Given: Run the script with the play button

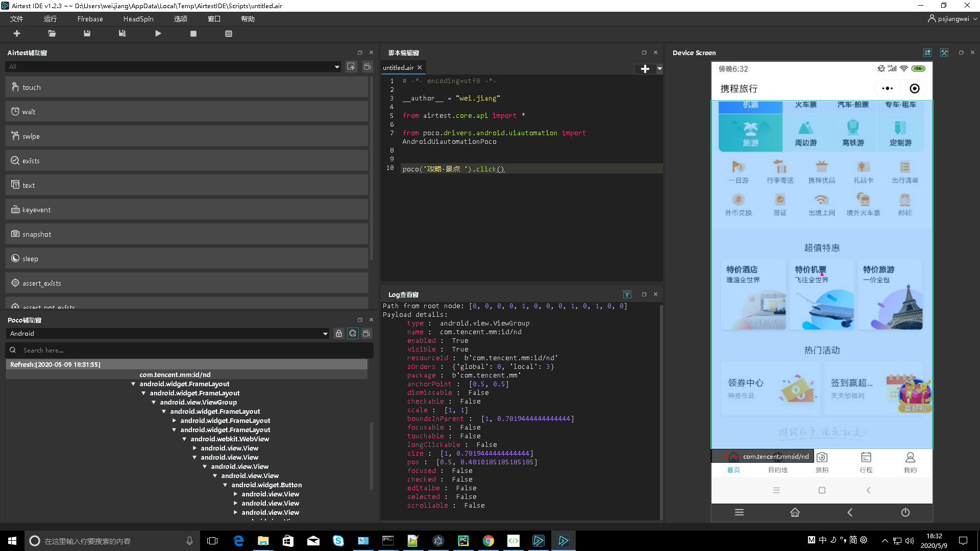Looking at the screenshot, I should coord(158,34).
